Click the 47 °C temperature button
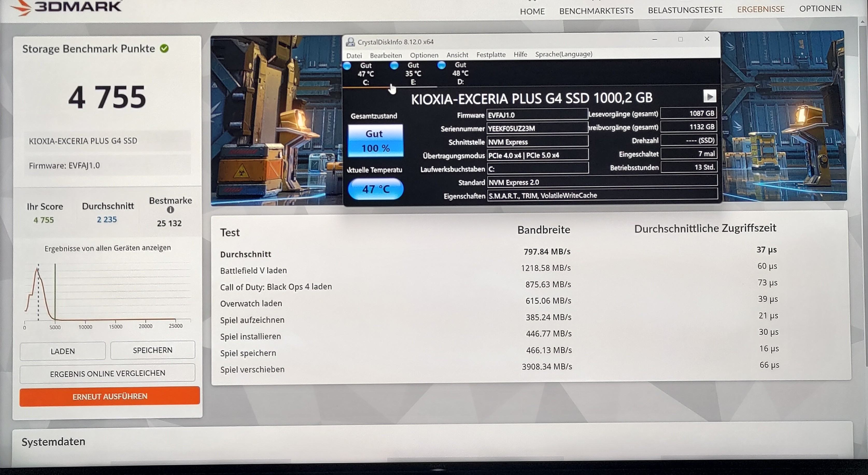The image size is (868, 475). click(375, 189)
